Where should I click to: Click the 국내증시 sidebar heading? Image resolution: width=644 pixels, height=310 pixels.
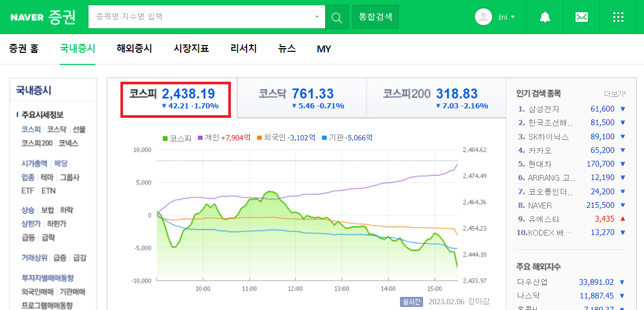[x=34, y=90]
